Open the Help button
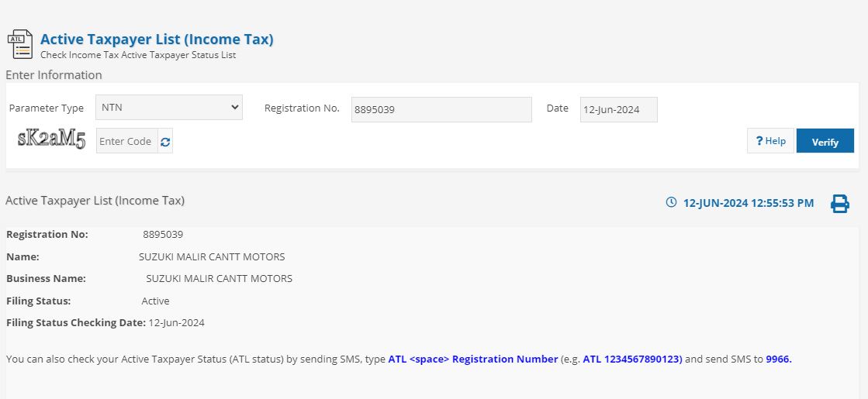868x399 pixels. pos(770,141)
